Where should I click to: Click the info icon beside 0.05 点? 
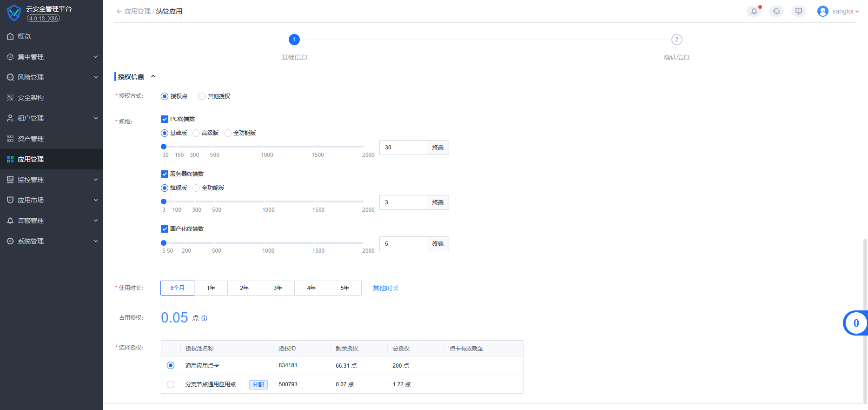tap(204, 318)
